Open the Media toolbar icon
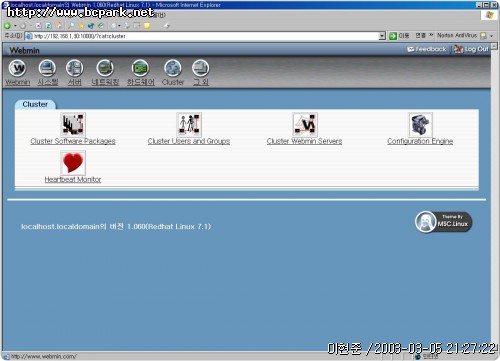Image resolution: width=500 pixels, height=361 pixels. pyautogui.click(x=91, y=26)
